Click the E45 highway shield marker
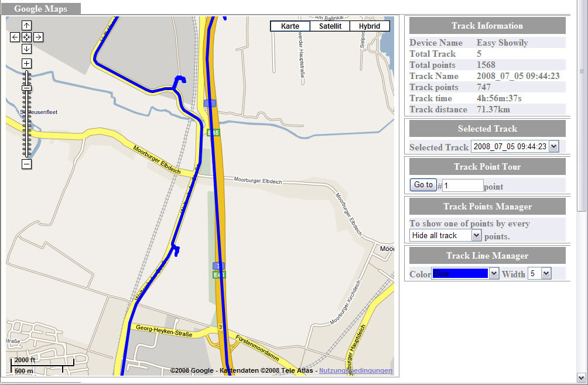The height and width of the screenshot is (385, 588). pos(213,133)
